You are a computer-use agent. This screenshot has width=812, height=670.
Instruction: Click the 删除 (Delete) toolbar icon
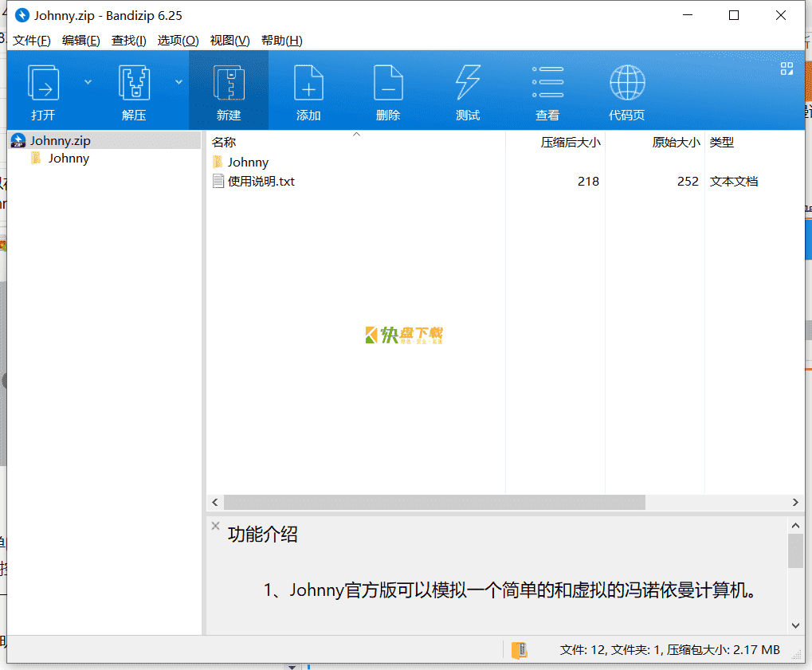388,83
